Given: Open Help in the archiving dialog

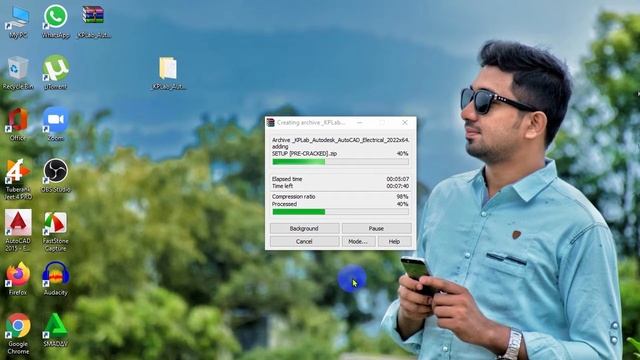Looking at the screenshot, I should click(x=394, y=242).
